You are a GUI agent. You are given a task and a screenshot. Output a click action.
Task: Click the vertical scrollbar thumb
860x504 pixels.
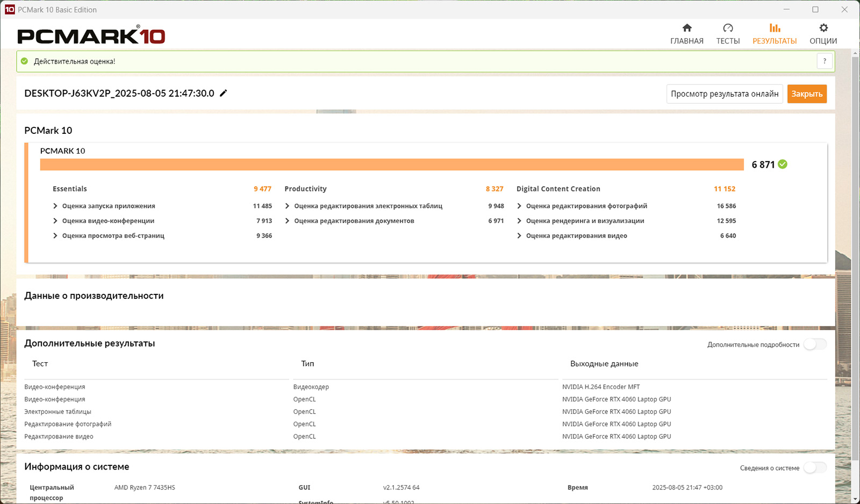(x=856, y=258)
